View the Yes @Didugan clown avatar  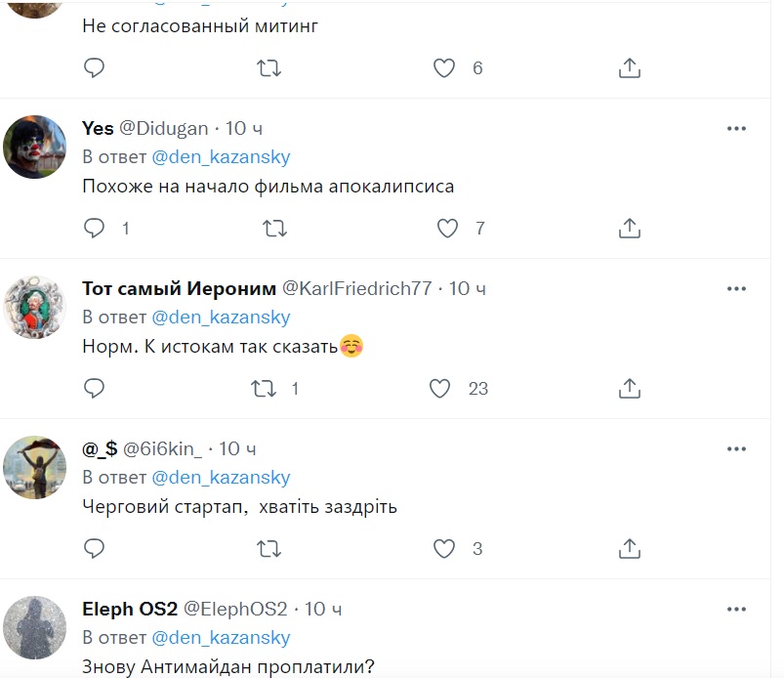point(35,146)
